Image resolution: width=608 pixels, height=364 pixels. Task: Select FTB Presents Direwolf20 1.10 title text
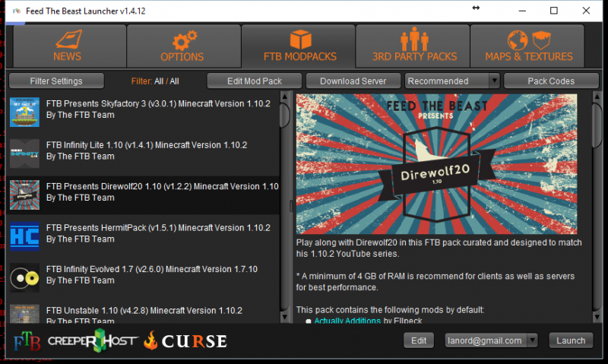click(163, 186)
